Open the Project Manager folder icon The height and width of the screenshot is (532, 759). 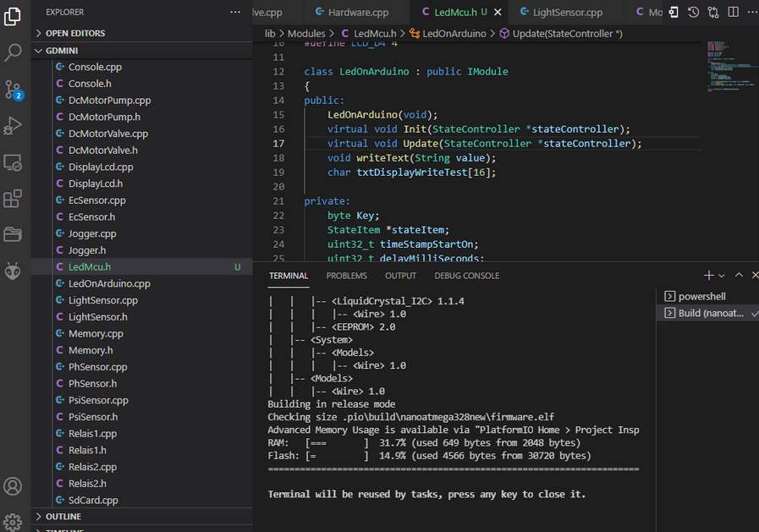(13, 234)
